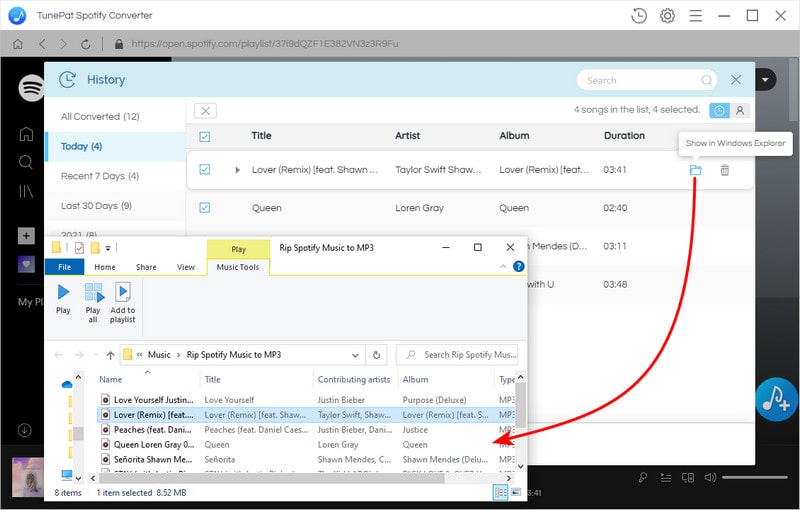Refresh the Explorer folder view

[376, 355]
